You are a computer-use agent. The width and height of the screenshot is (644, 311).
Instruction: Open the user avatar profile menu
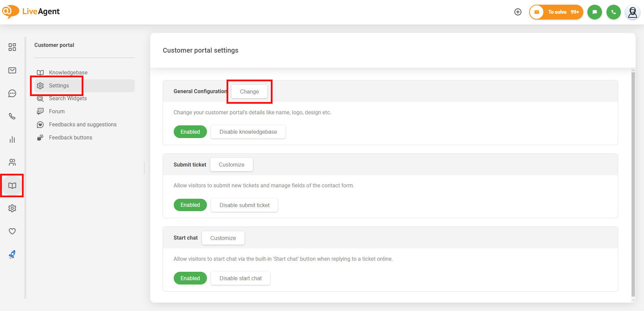coord(632,12)
